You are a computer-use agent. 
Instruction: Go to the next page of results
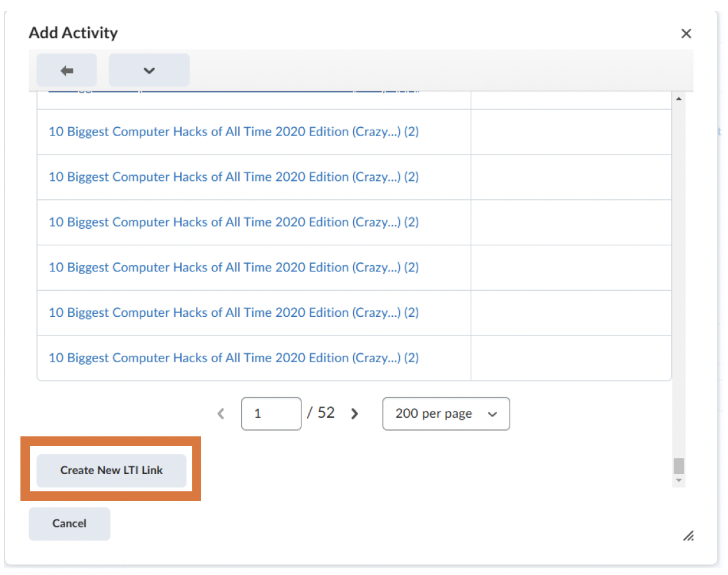tap(355, 414)
